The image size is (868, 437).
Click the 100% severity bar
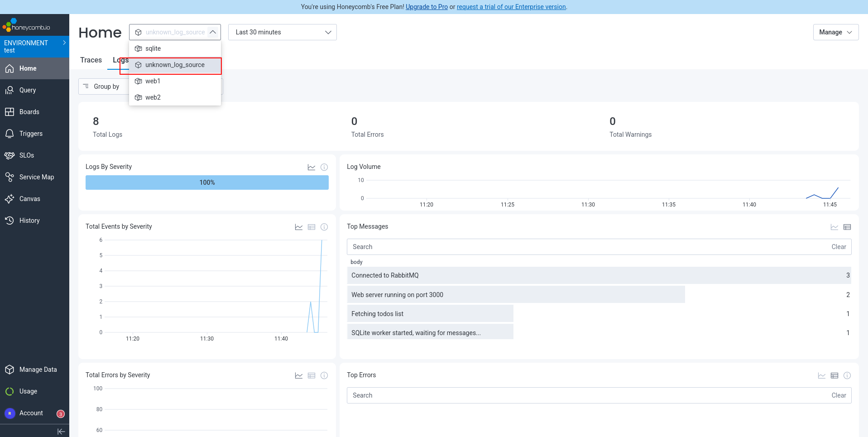(207, 182)
